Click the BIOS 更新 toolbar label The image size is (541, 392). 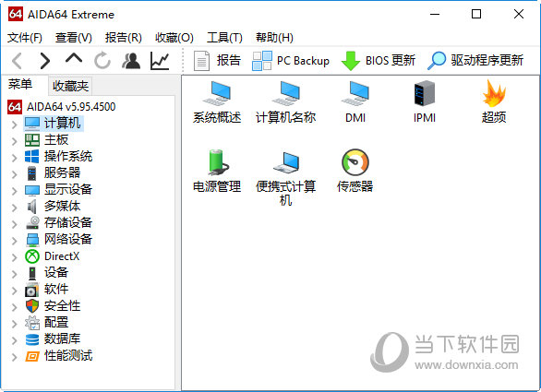[x=391, y=61]
